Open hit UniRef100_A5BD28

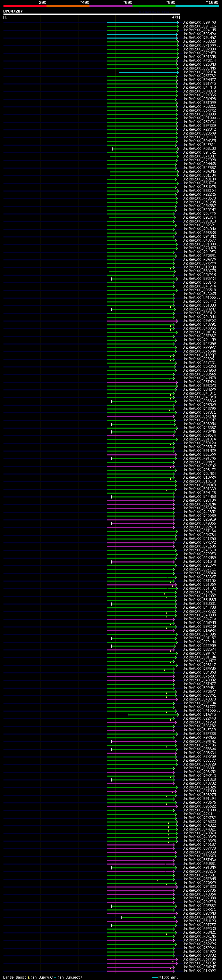[x=199, y=41]
